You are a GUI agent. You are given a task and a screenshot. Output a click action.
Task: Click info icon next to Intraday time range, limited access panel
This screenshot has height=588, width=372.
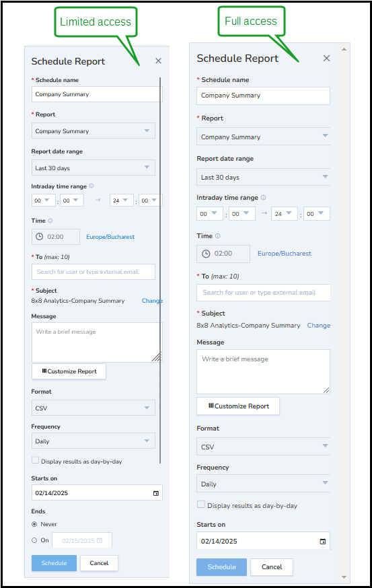click(91, 186)
